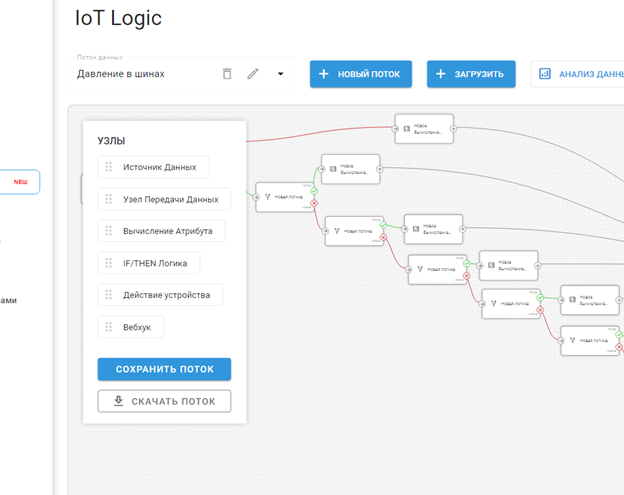Click the pencil icon to rename flow
This screenshot has height=495, width=624.
253,74
